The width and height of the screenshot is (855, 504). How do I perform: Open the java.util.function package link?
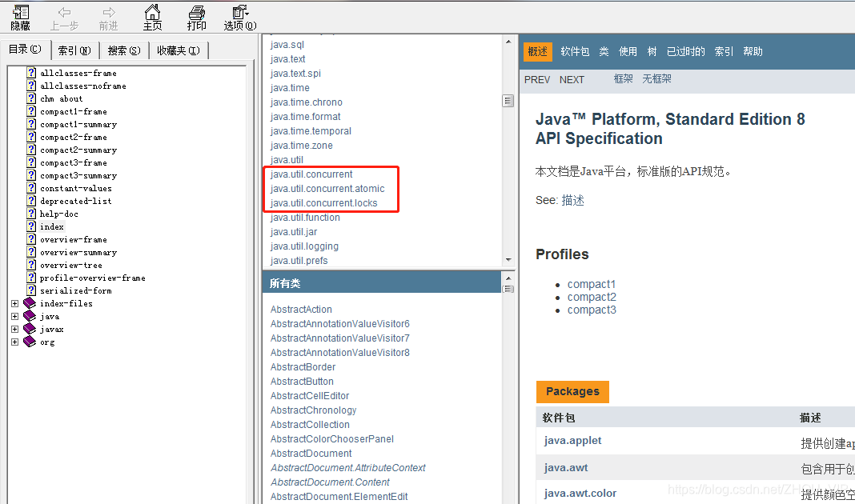coord(305,218)
